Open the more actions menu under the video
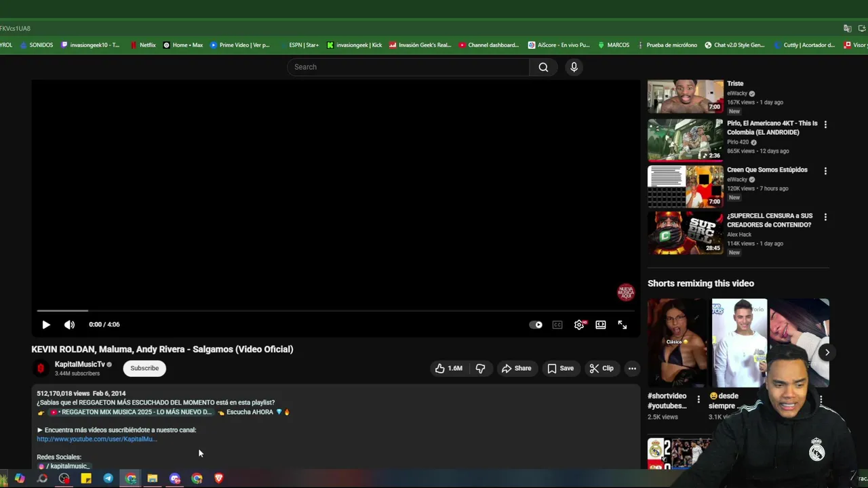Image resolution: width=868 pixels, height=488 pixels. (x=632, y=368)
